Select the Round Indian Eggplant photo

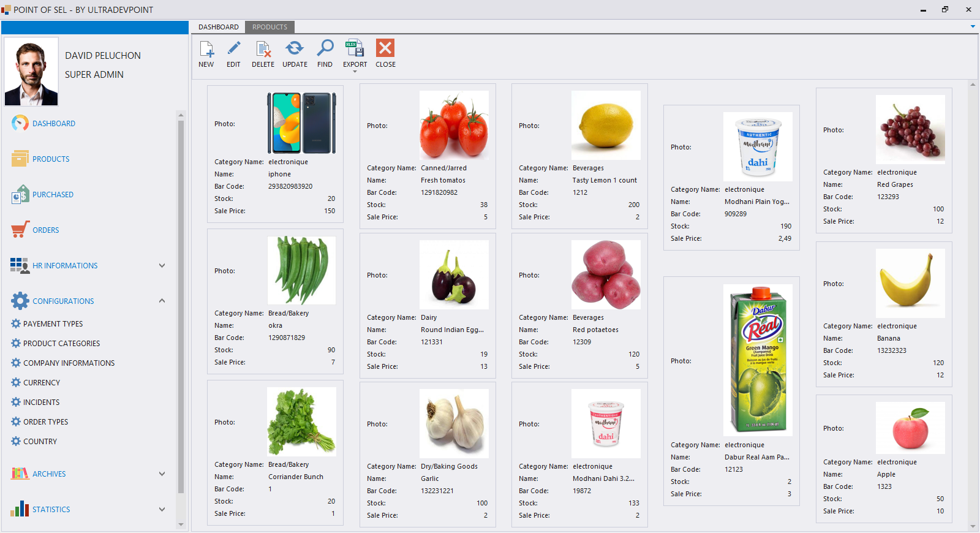pos(454,274)
